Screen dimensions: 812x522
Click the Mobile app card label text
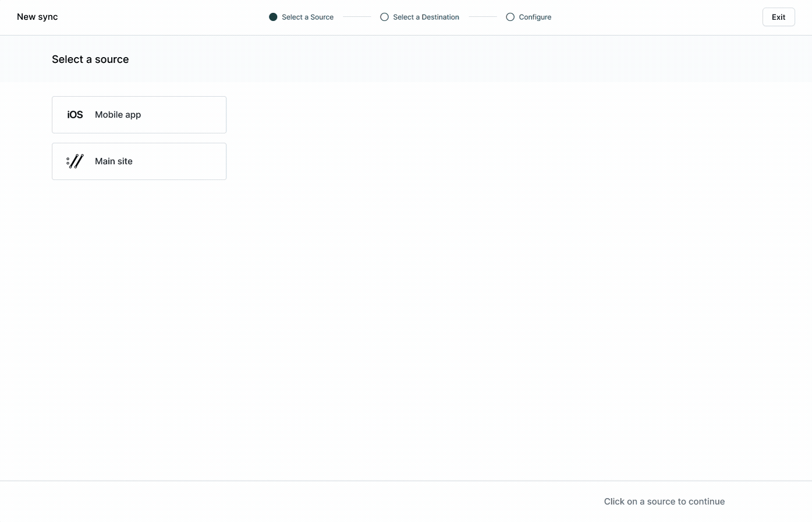coord(118,114)
